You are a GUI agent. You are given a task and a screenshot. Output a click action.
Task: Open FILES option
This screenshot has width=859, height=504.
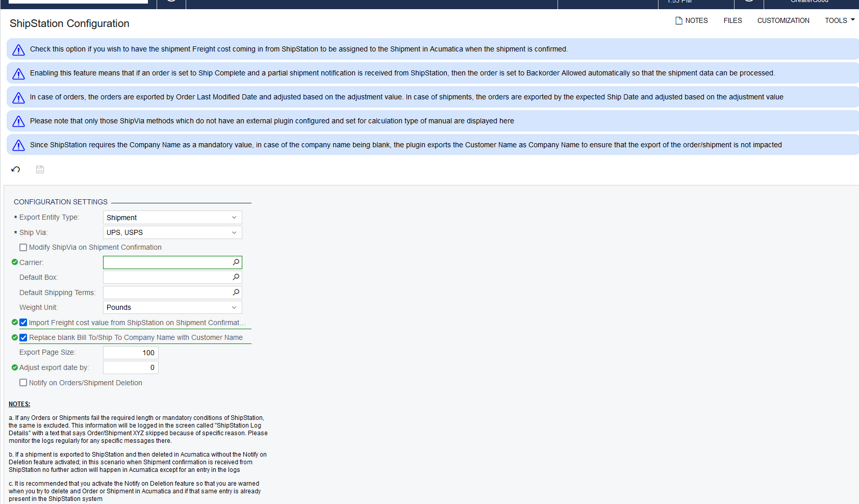pyautogui.click(x=732, y=20)
